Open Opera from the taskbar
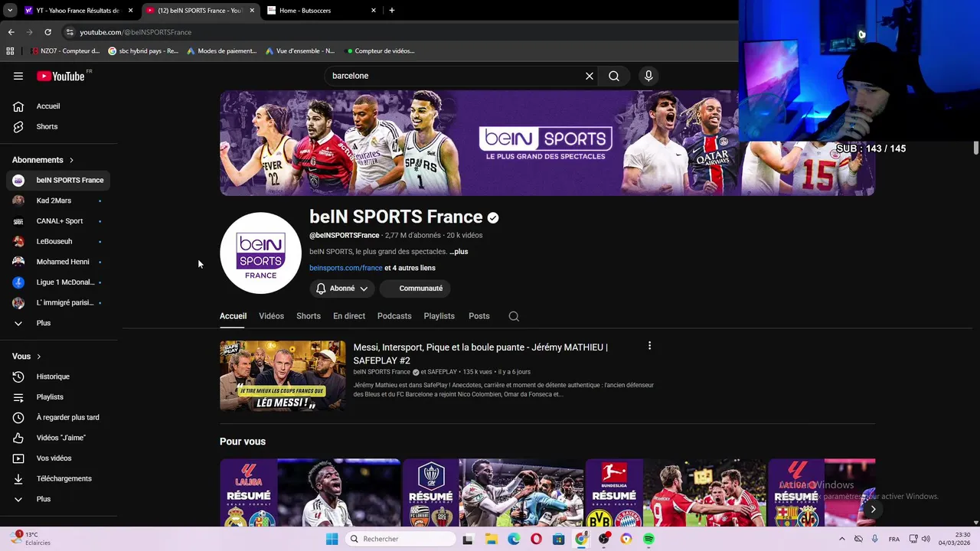The height and width of the screenshot is (551, 980). tap(536, 539)
